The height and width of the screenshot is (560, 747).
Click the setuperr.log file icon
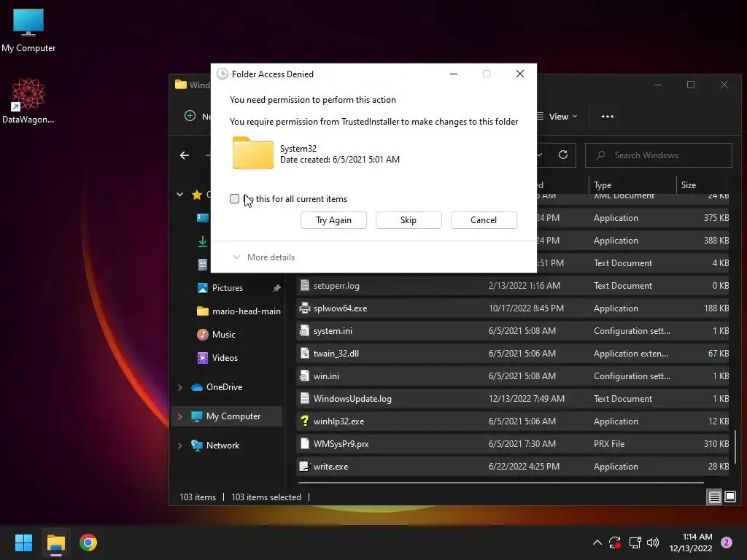tap(304, 285)
